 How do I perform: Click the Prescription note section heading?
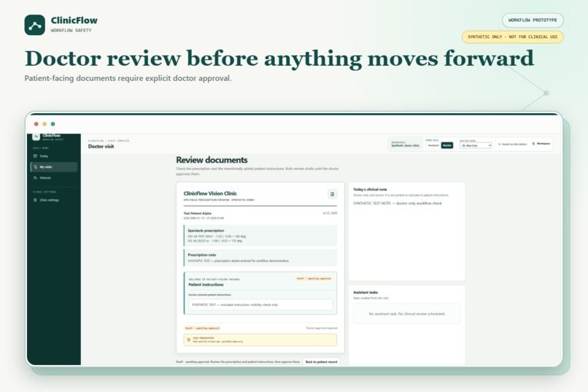(202, 255)
